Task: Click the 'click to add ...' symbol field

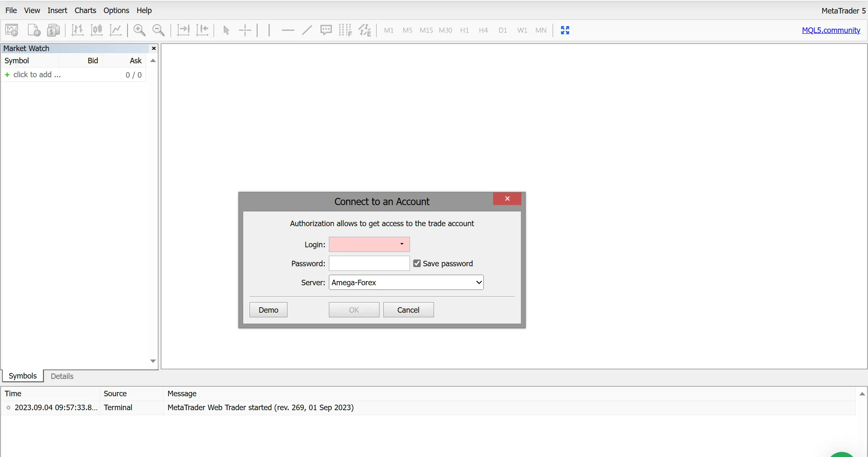Action: tap(37, 75)
